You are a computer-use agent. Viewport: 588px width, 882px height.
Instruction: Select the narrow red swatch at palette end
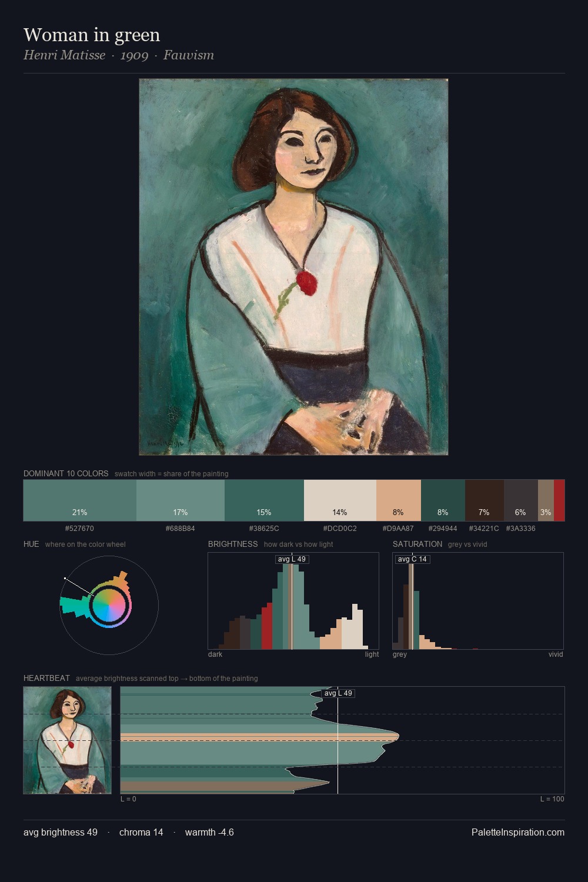click(x=559, y=500)
